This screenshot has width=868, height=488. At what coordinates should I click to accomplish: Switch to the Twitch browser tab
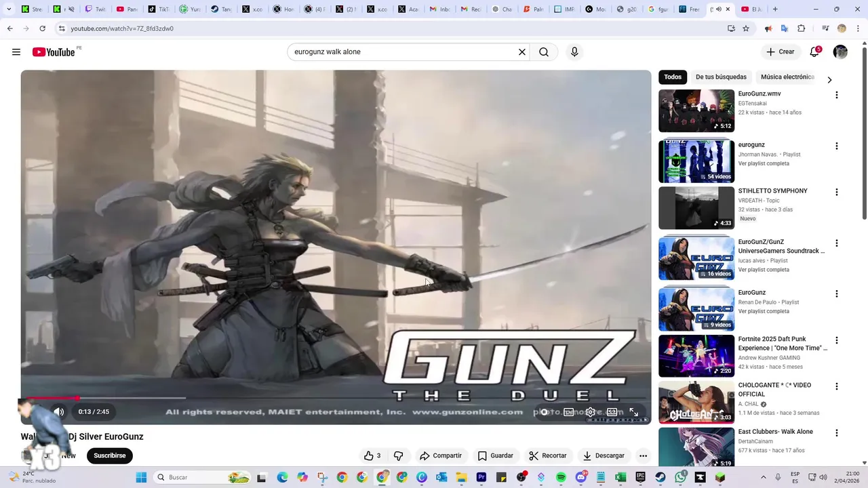95,9
